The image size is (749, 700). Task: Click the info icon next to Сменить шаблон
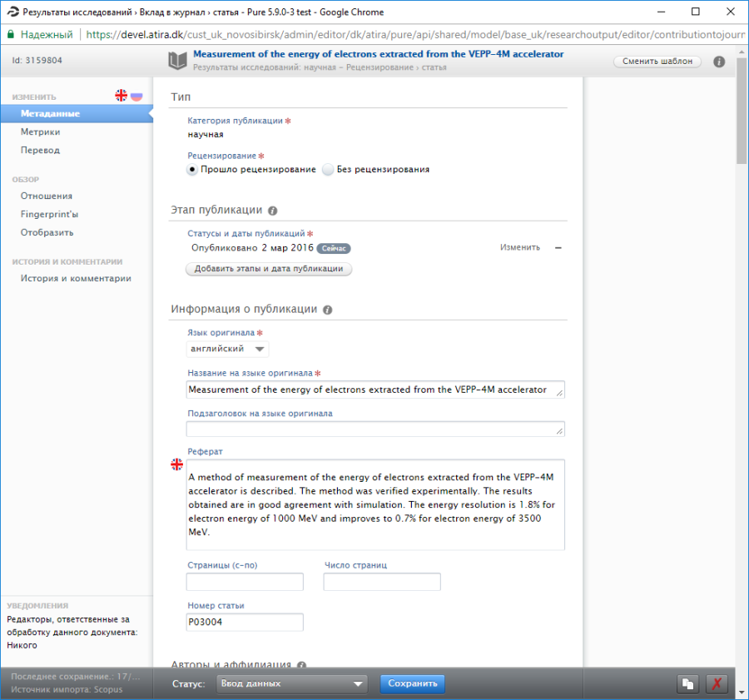point(719,62)
